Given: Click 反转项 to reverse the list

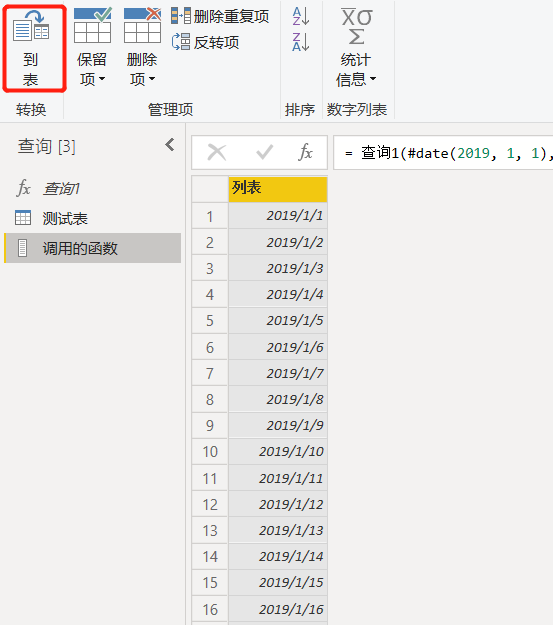Looking at the screenshot, I should pyautogui.click(x=205, y=42).
